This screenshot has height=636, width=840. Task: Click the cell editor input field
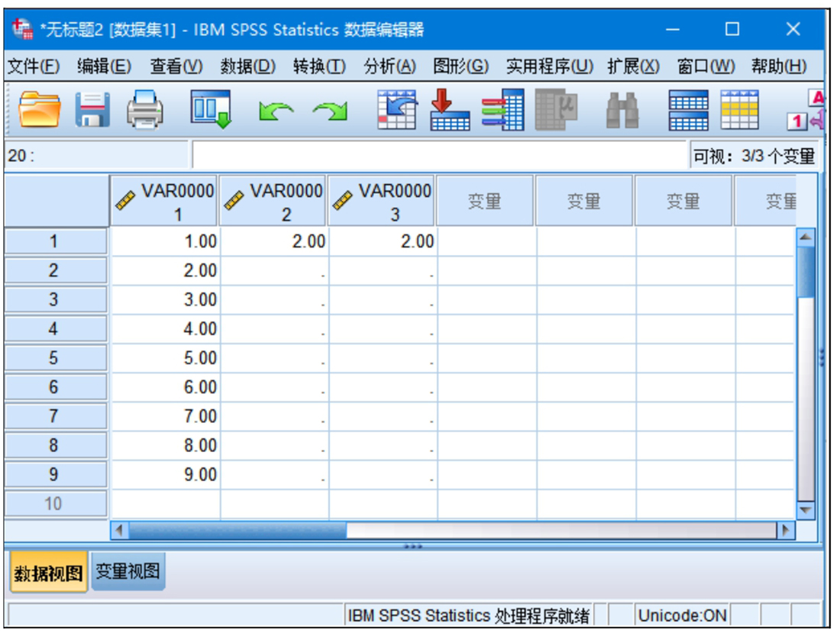[439, 157]
